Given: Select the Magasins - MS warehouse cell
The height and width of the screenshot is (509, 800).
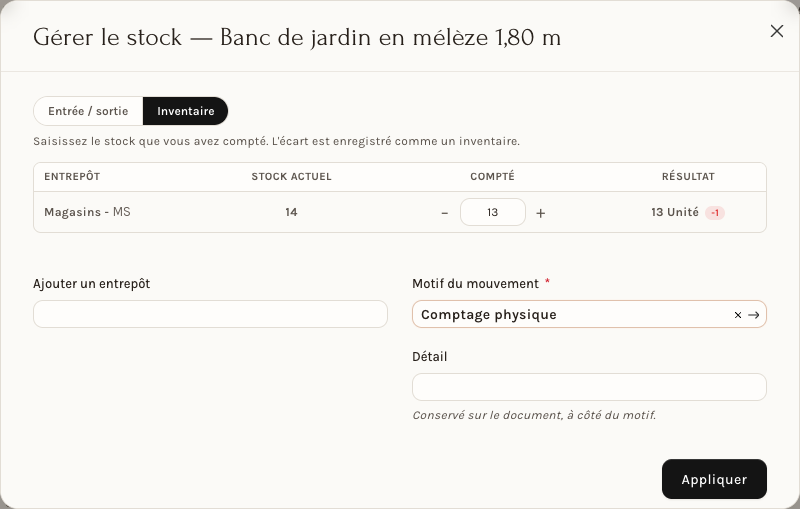Looking at the screenshot, I should click(87, 212).
